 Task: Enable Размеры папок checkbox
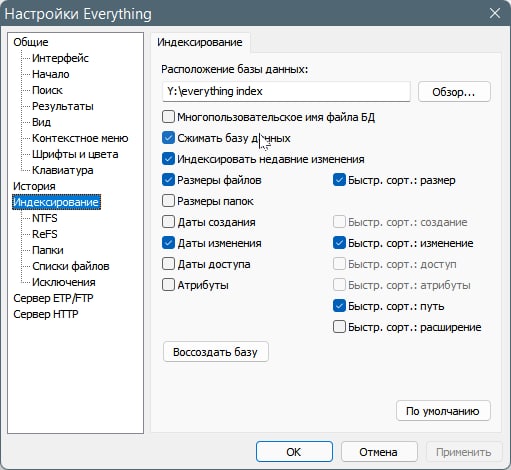click(168, 201)
